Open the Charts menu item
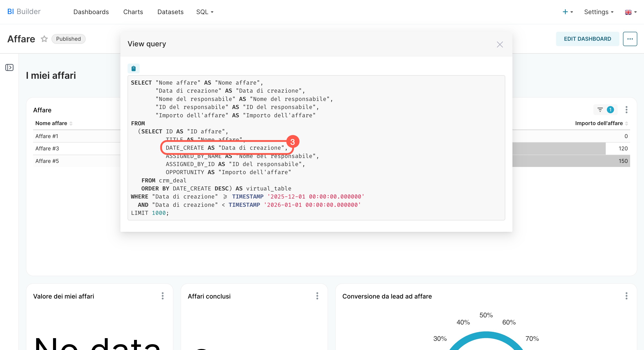This screenshot has height=350, width=644. coord(133,12)
